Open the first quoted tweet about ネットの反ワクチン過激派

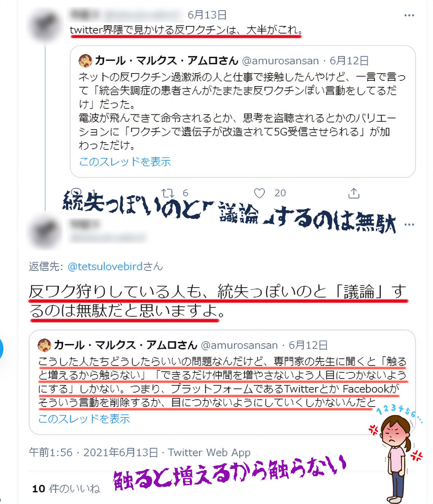pos(242,111)
